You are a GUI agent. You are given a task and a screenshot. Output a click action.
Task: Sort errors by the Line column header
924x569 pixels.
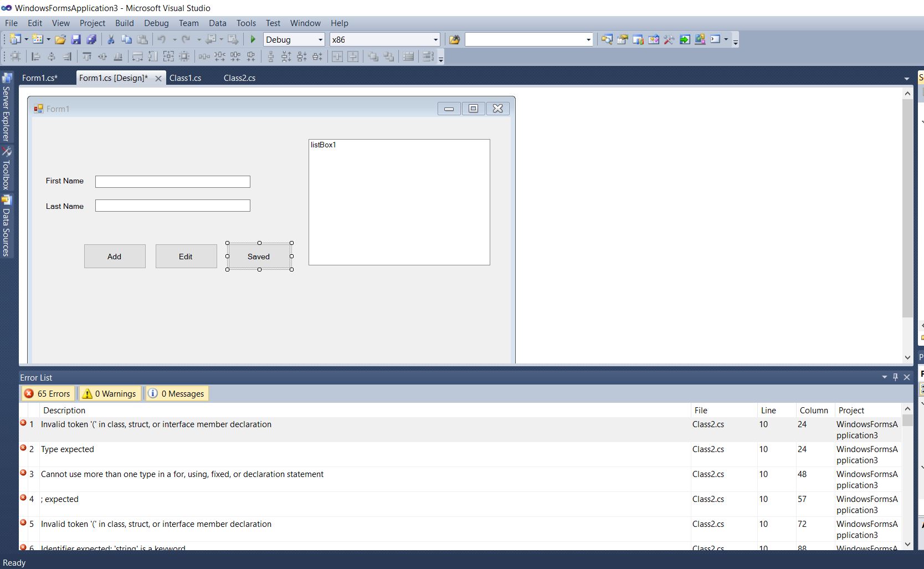(x=777, y=411)
